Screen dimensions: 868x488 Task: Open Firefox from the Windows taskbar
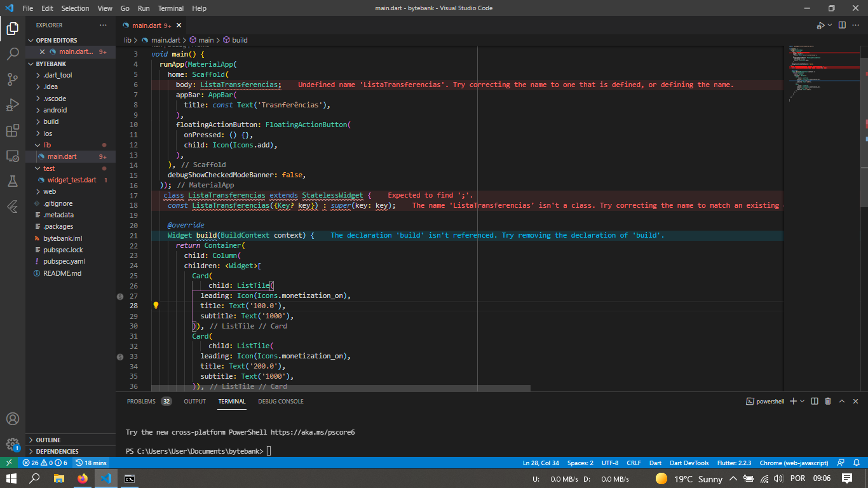coord(83,478)
